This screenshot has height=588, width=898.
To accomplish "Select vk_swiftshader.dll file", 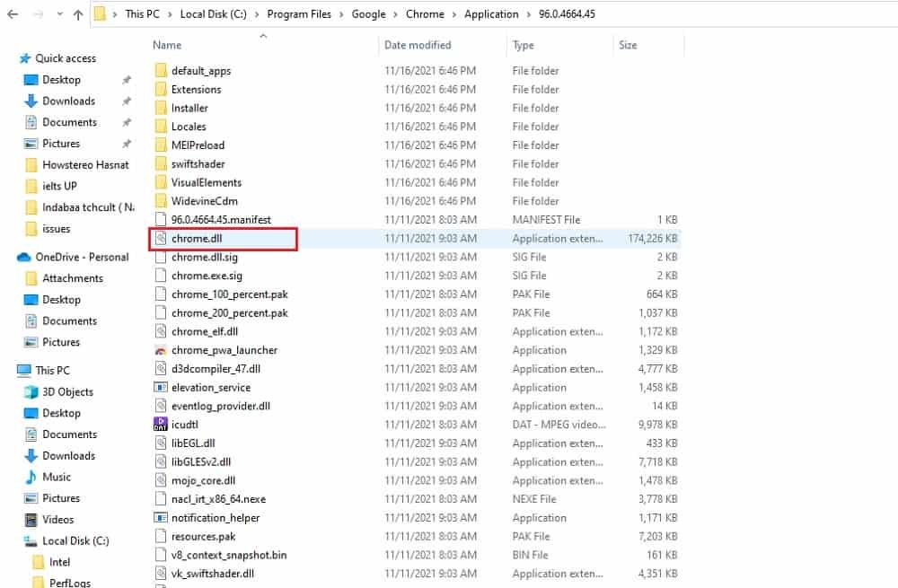I will [x=213, y=573].
